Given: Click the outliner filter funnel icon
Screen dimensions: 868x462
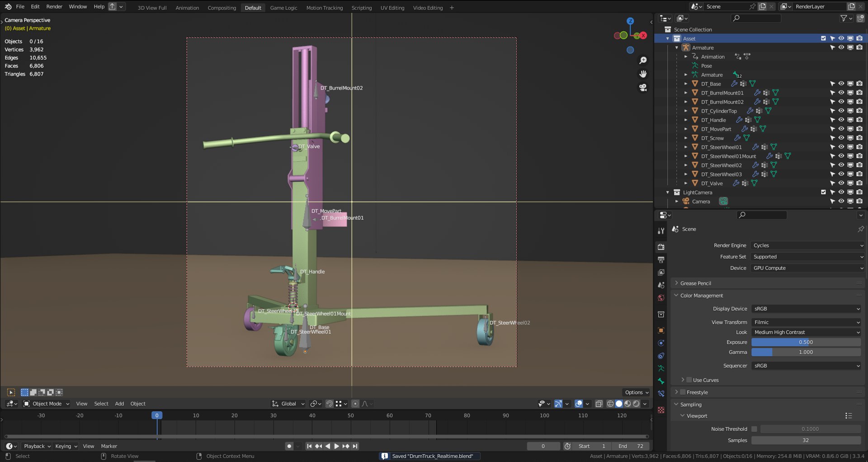Looking at the screenshot, I should [844, 18].
